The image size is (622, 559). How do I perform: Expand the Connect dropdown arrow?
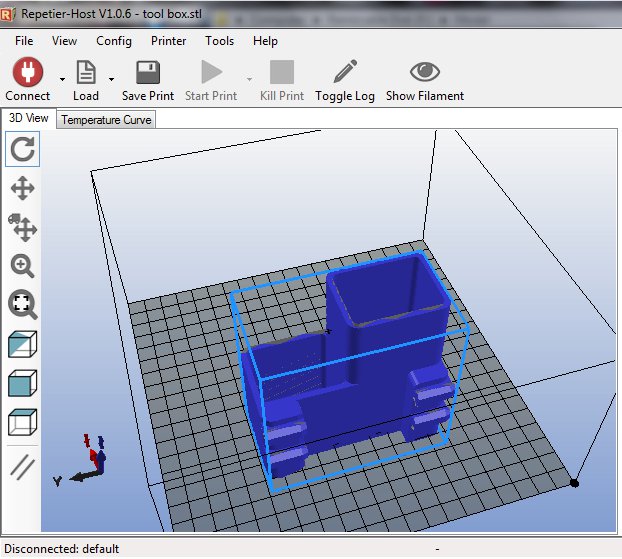[x=62, y=78]
